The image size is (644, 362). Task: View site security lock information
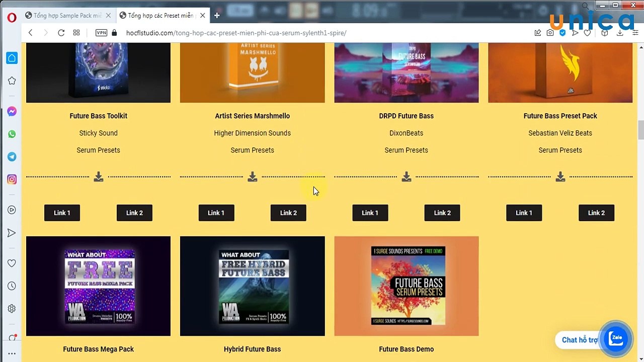coord(114,33)
